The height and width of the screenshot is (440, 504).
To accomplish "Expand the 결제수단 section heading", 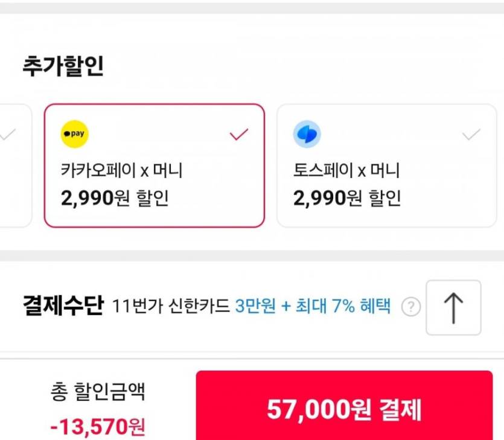I will tap(62, 307).
